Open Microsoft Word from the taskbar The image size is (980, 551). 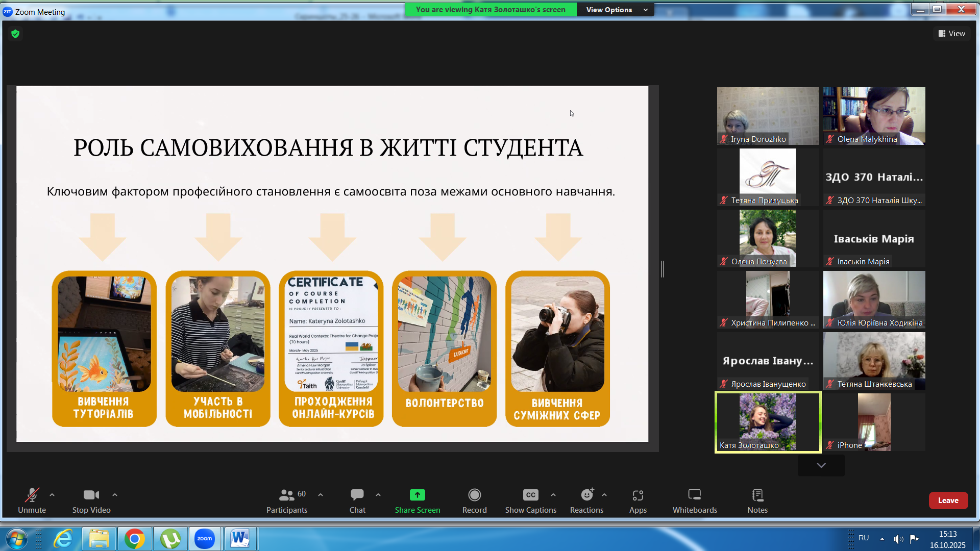[240, 538]
